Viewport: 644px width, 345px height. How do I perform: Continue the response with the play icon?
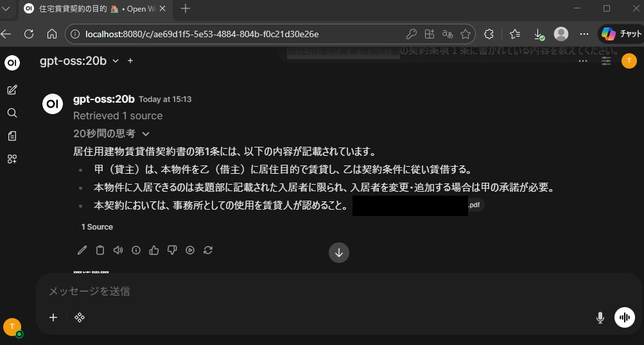(x=190, y=250)
